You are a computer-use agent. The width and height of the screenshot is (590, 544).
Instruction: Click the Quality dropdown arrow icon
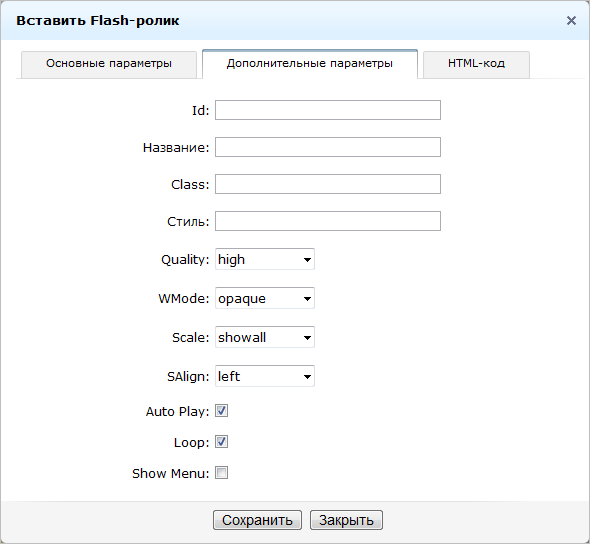307,260
